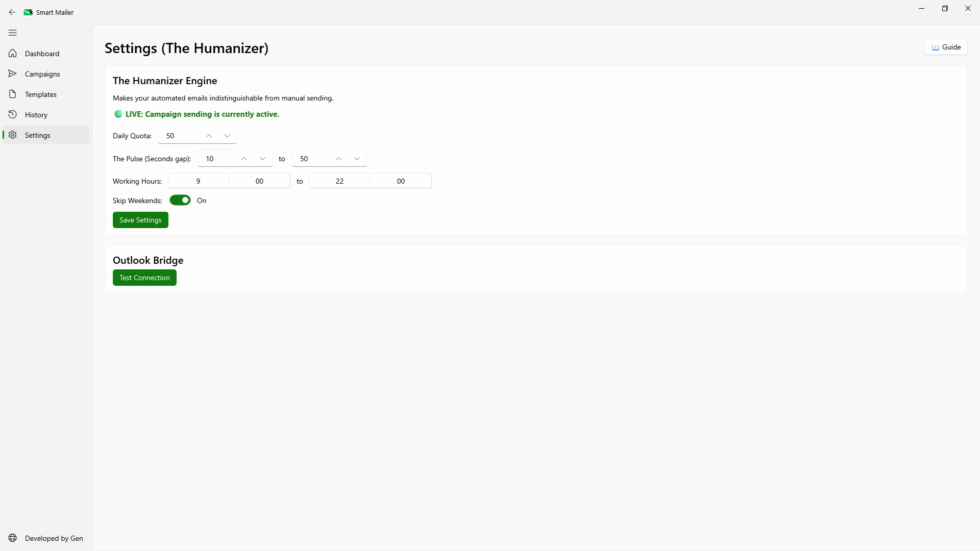This screenshot has width=980, height=551.
Task: Click the Guide book icon
Action: [935, 47]
